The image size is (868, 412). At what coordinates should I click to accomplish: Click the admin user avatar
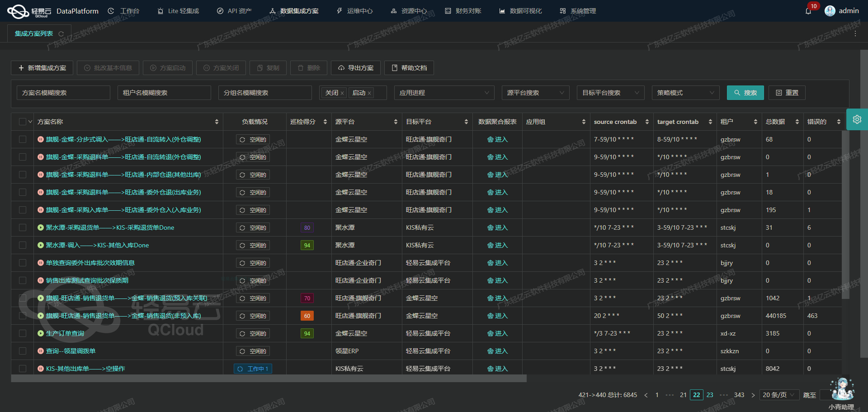point(830,11)
